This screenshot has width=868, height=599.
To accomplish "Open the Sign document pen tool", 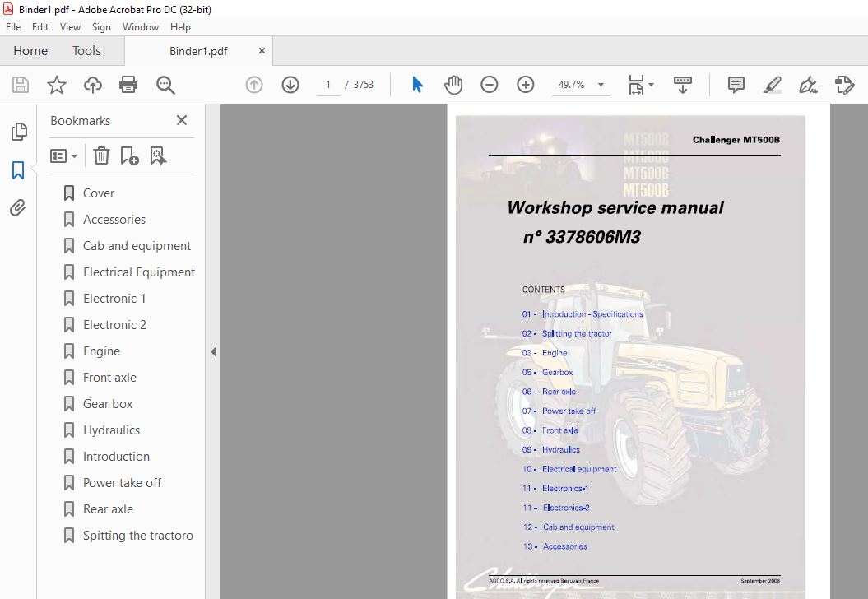I will pyautogui.click(x=808, y=85).
